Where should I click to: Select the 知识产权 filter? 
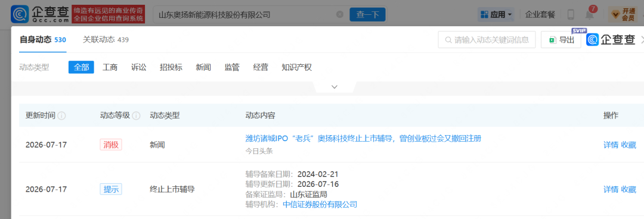(296, 67)
